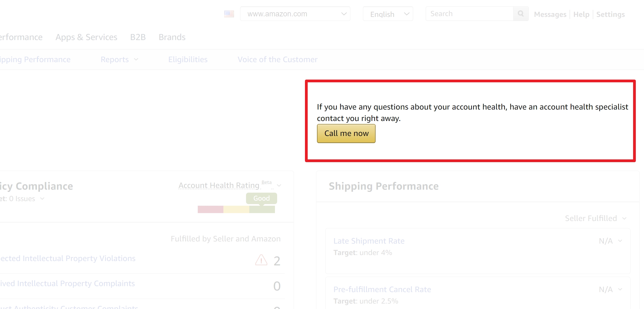The image size is (644, 309).
Task: Click the N/A value for Late Shipment Rate
Action: (606, 241)
